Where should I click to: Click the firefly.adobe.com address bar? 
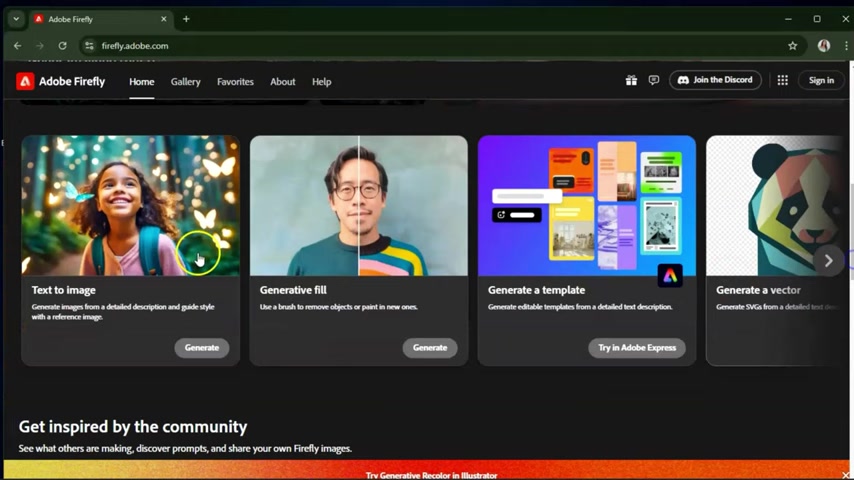pyautogui.click(x=441, y=46)
